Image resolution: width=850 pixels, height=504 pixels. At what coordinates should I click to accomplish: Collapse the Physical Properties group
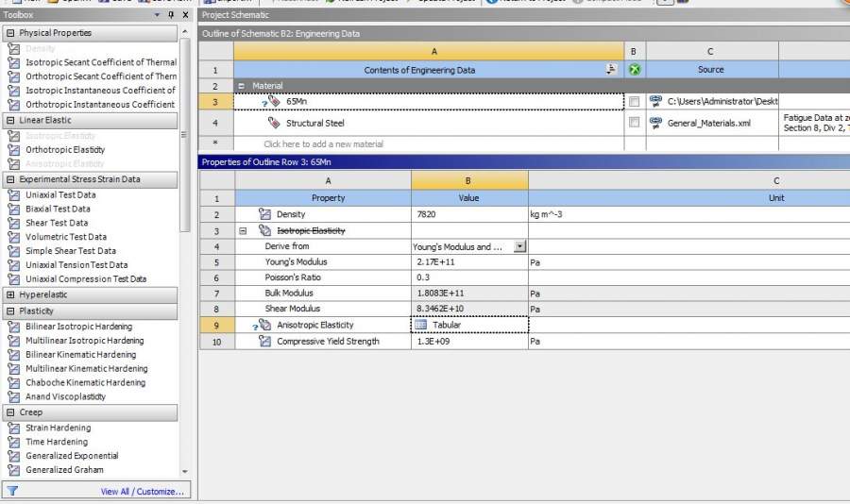10,33
